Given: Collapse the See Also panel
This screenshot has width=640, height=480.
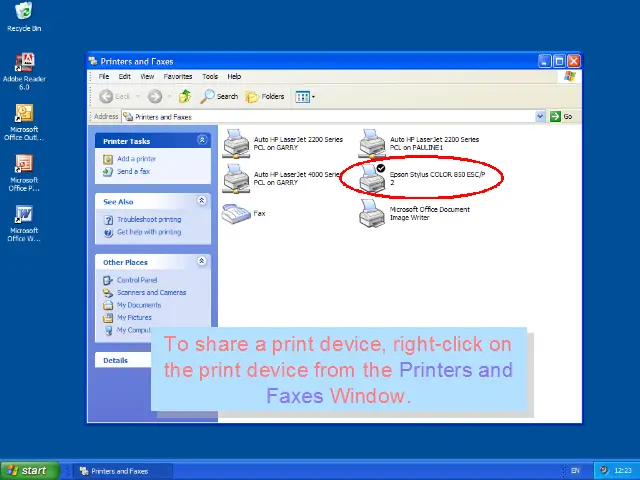Looking at the screenshot, I should (202, 200).
